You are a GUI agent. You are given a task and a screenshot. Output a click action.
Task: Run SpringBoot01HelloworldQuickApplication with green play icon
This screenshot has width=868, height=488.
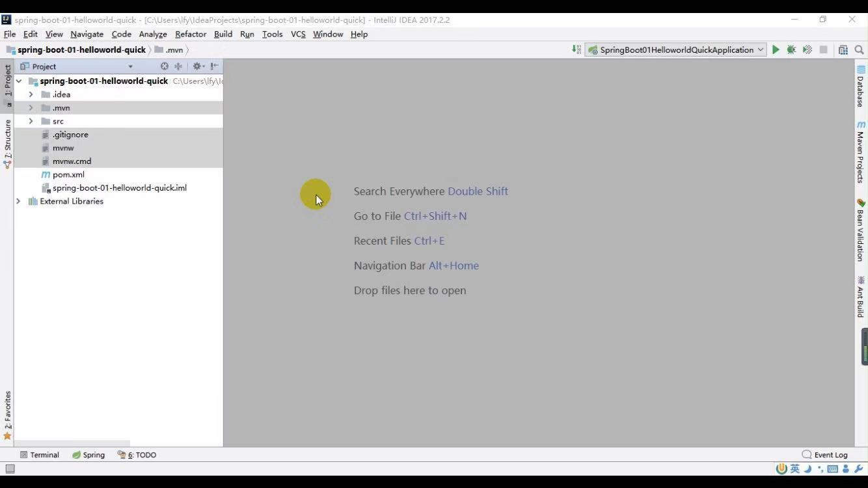(776, 49)
